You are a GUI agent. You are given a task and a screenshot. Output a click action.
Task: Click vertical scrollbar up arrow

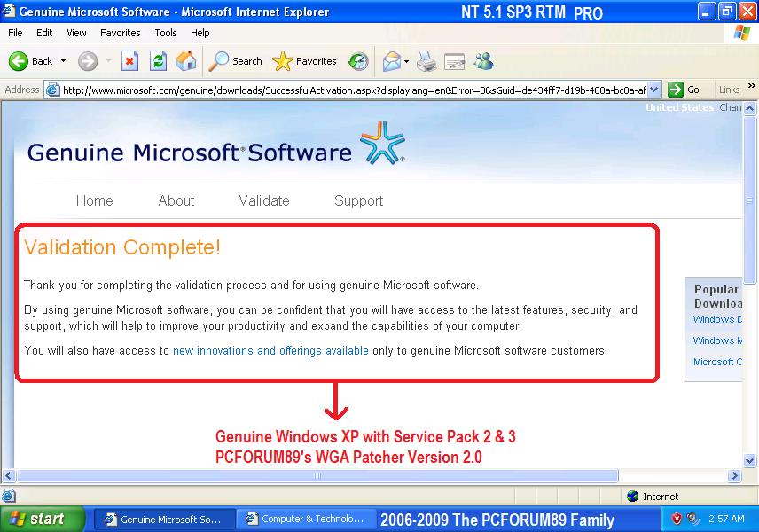750,108
